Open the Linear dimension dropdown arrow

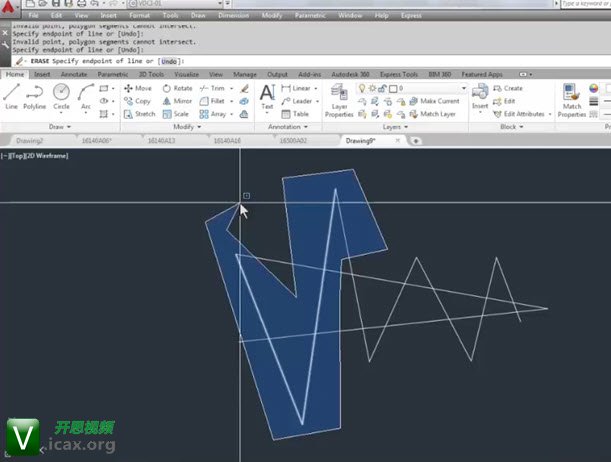click(x=316, y=88)
